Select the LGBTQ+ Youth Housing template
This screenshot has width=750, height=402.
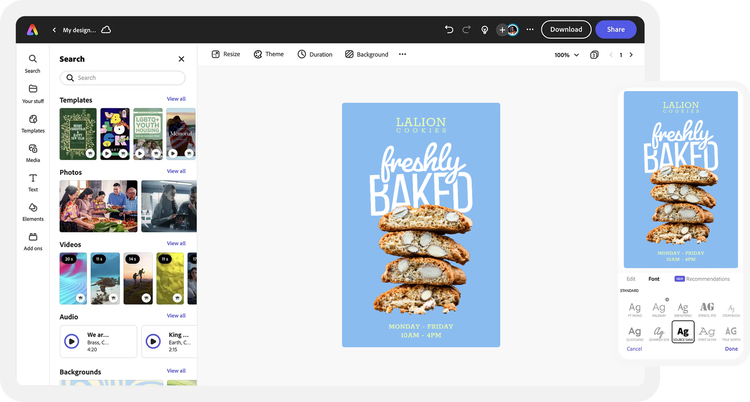tap(148, 134)
